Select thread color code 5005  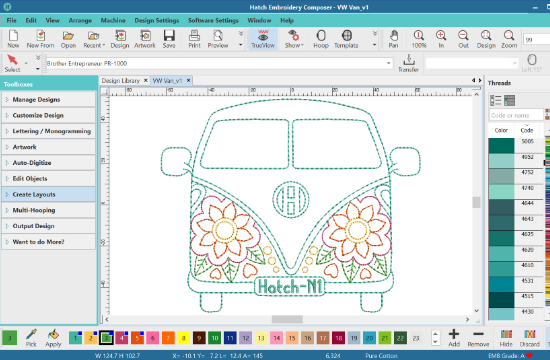click(516, 145)
